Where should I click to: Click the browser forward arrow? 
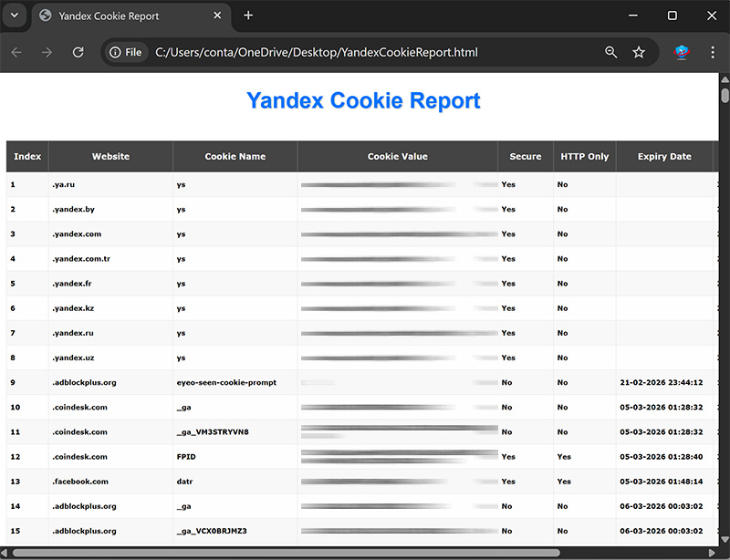click(x=47, y=53)
